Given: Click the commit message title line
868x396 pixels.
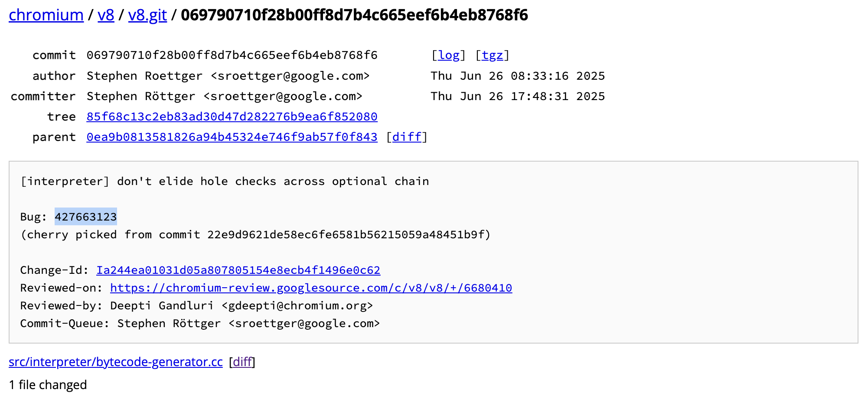Looking at the screenshot, I should 225,181.
